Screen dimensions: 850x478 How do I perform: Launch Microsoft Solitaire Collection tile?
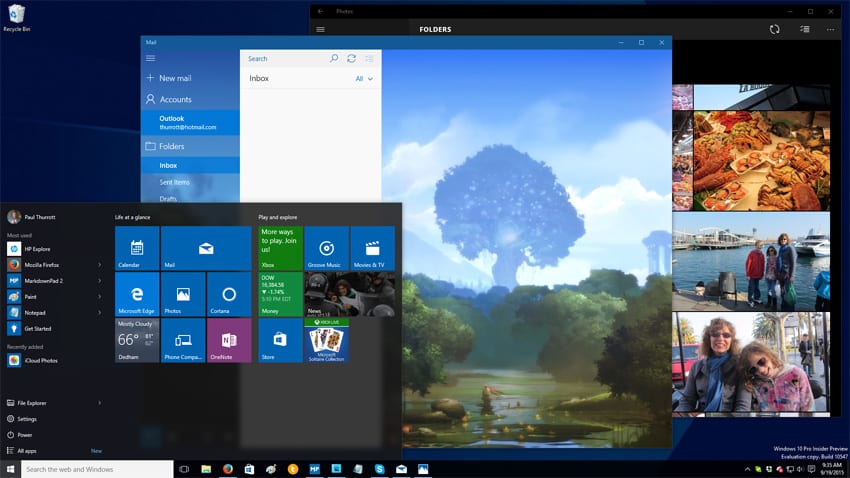pyautogui.click(x=326, y=340)
